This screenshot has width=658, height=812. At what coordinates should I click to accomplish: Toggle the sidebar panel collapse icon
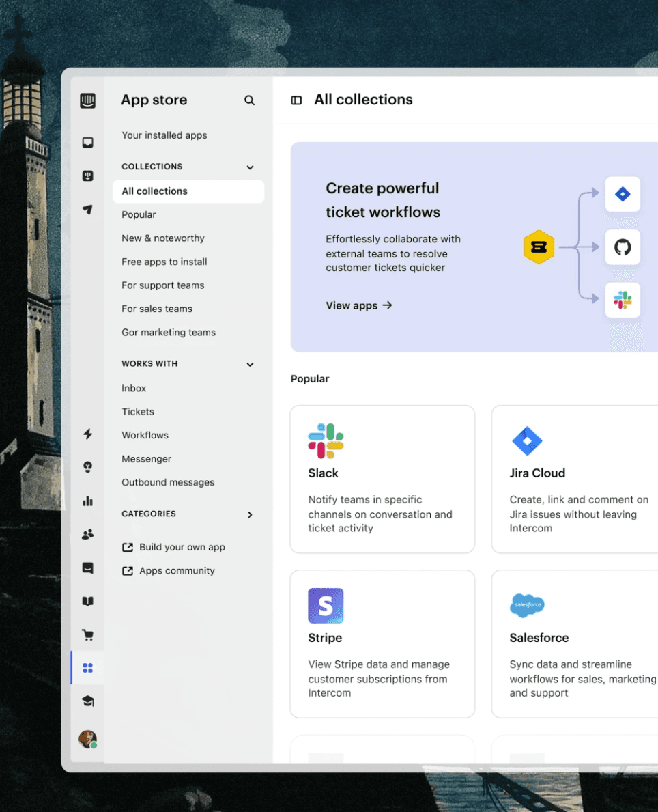[x=296, y=100]
